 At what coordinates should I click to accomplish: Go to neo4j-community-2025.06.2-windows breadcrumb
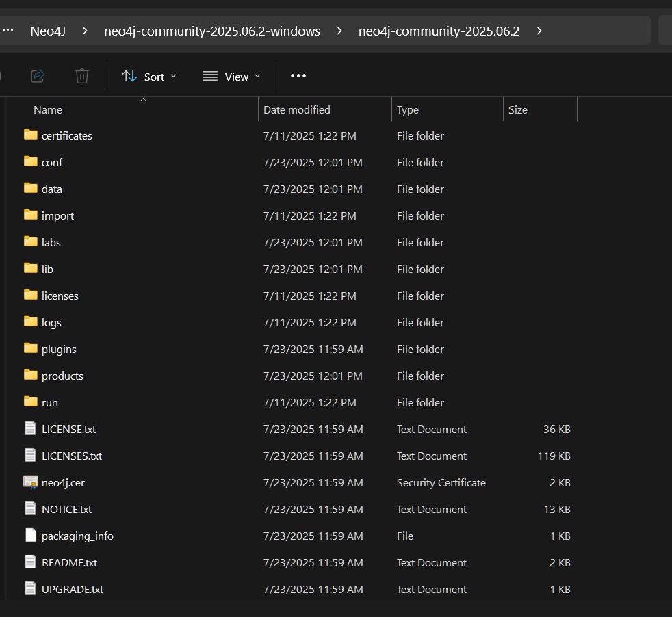pyautogui.click(x=212, y=31)
